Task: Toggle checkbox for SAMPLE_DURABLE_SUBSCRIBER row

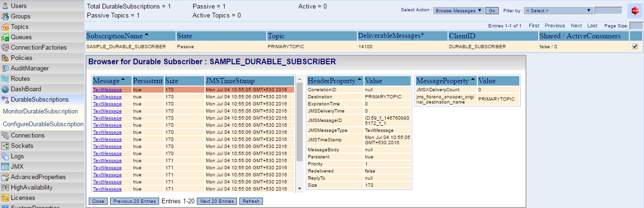Action: pyautogui.click(x=635, y=46)
